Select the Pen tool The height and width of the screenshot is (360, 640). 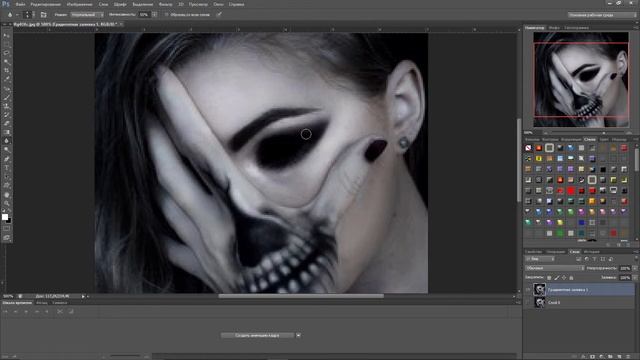coord(7,159)
